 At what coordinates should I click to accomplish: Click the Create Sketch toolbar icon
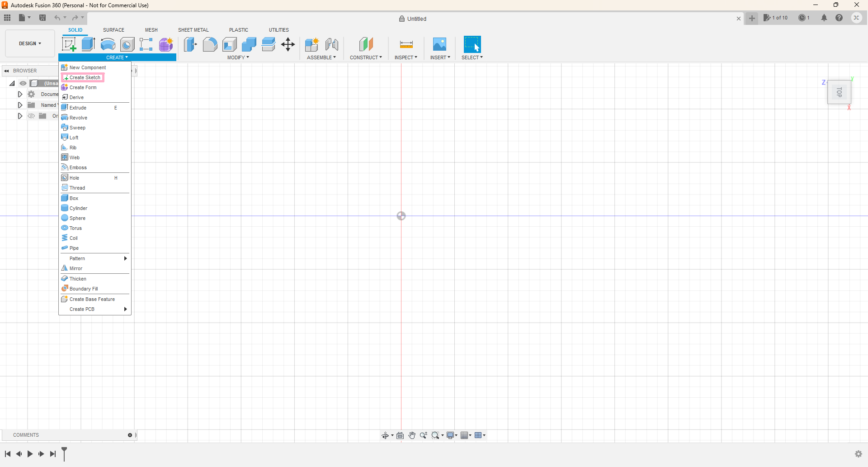[69, 44]
